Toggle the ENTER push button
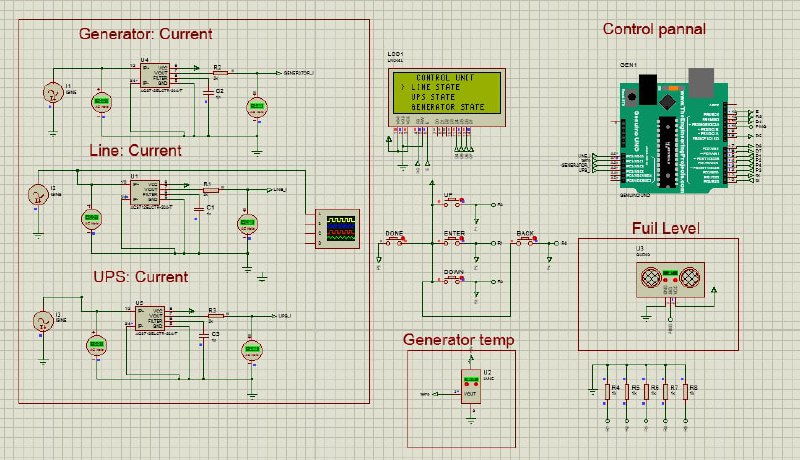This screenshot has height=460, width=800. pyautogui.click(x=452, y=241)
